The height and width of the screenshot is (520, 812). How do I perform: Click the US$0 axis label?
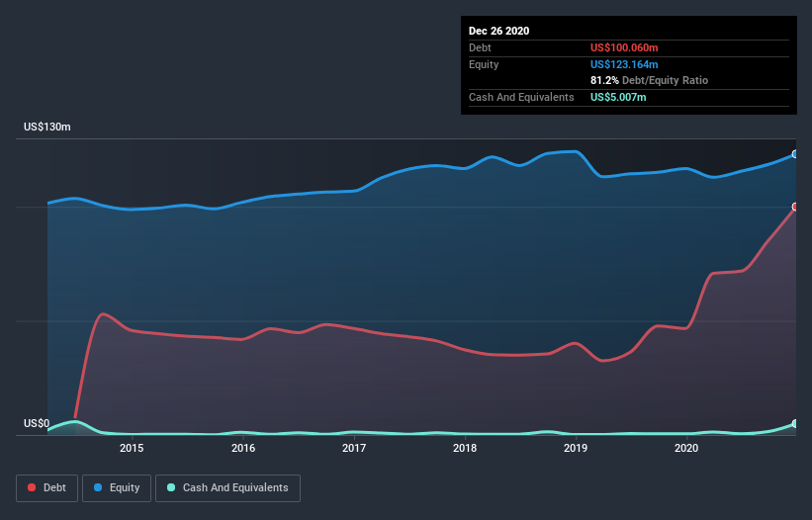[x=37, y=423]
